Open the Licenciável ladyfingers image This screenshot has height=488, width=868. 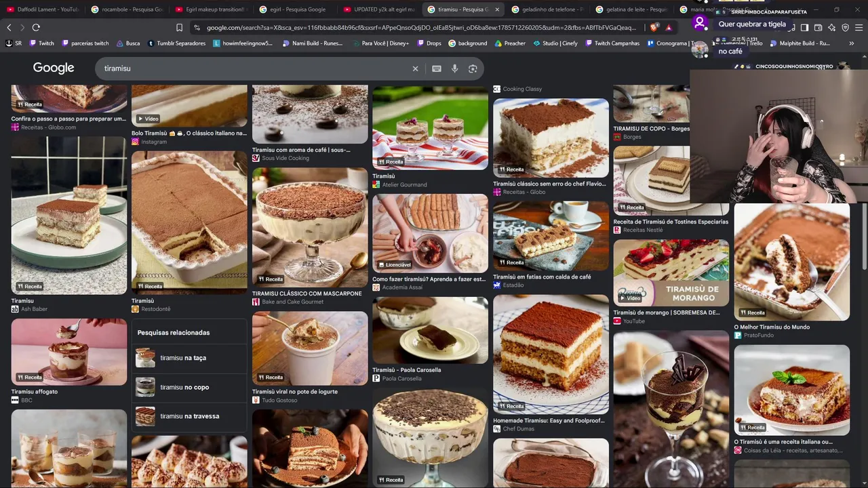click(430, 233)
